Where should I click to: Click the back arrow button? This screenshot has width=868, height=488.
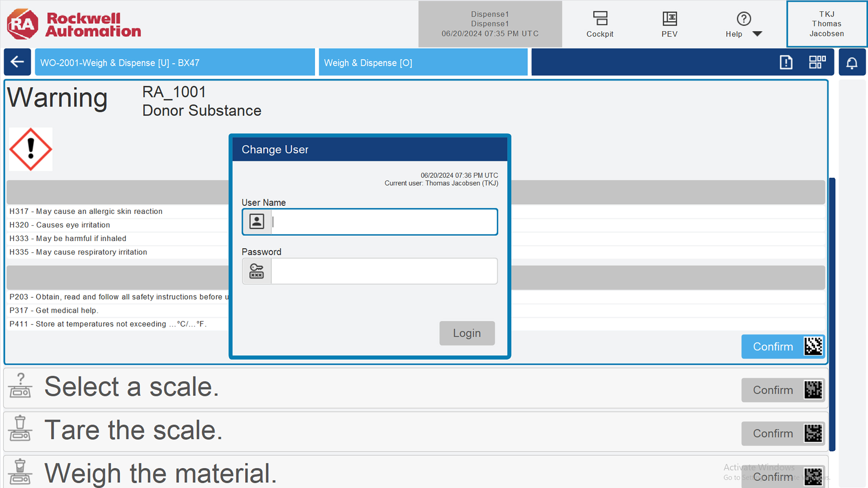click(x=17, y=62)
